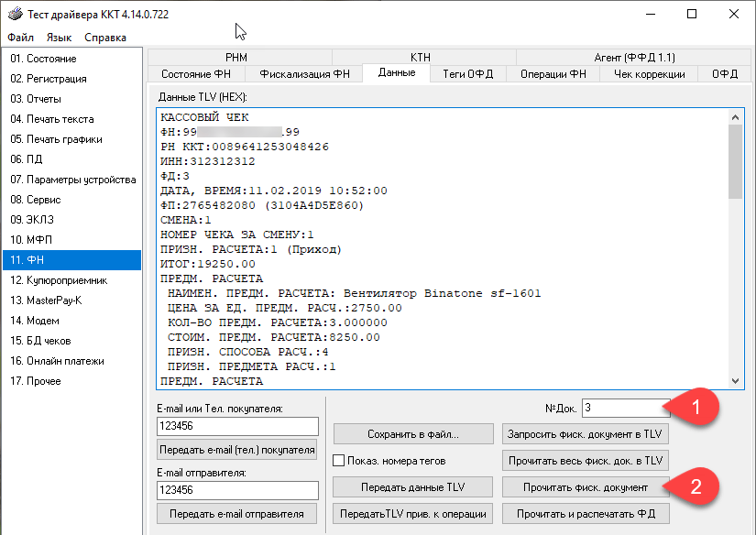Select the КТН tab
This screenshot has height=535, width=756.
(423, 57)
